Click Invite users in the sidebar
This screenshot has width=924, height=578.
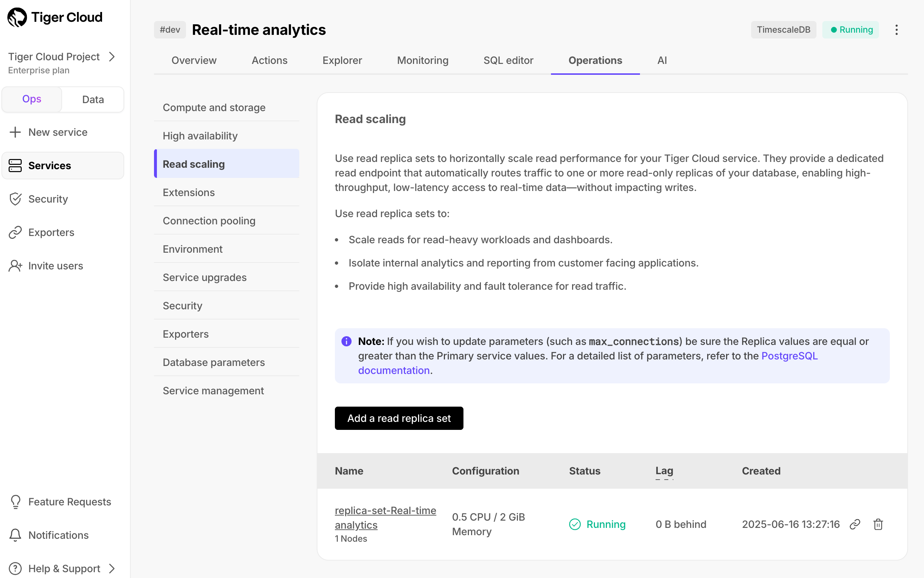(63, 266)
